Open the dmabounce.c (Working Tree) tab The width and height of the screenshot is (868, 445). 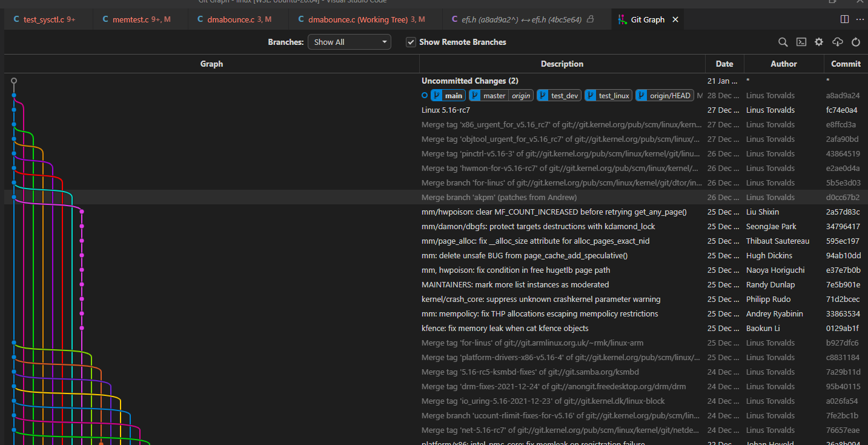click(x=366, y=19)
